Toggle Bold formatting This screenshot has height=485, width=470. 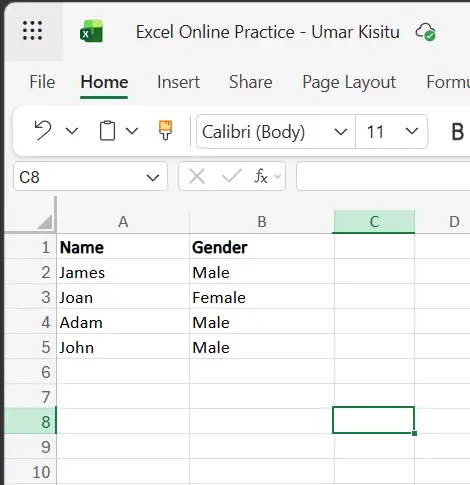point(457,132)
